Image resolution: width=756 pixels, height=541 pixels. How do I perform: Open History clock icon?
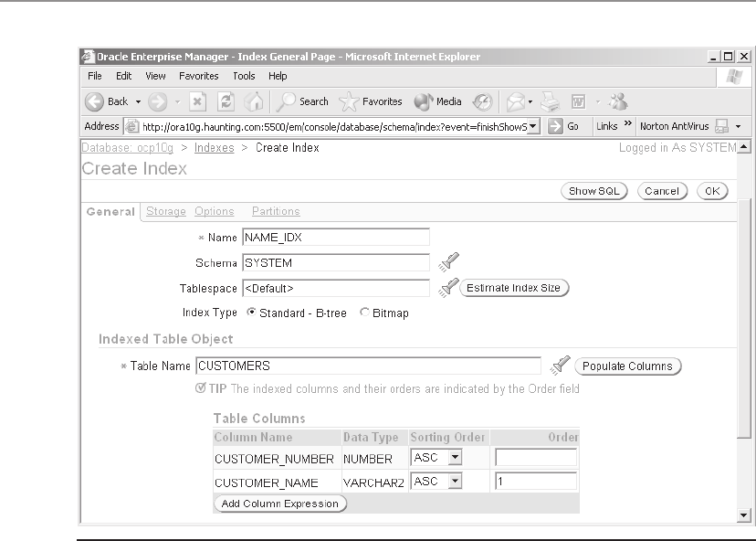[482, 101]
